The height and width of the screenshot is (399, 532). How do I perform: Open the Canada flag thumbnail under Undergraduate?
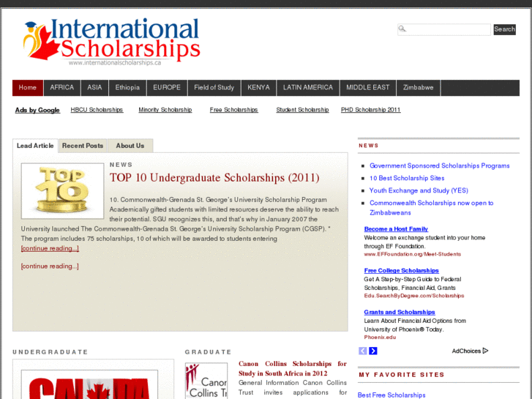tap(89, 384)
